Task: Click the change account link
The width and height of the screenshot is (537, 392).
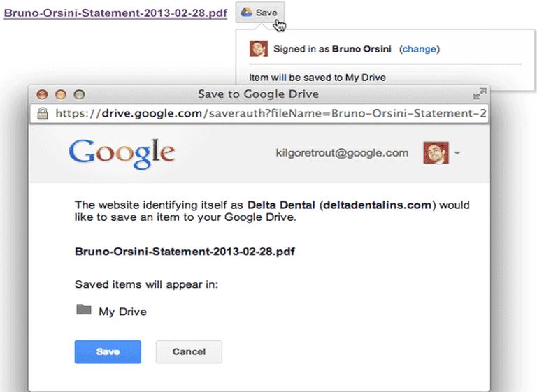Action: (420, 49)
